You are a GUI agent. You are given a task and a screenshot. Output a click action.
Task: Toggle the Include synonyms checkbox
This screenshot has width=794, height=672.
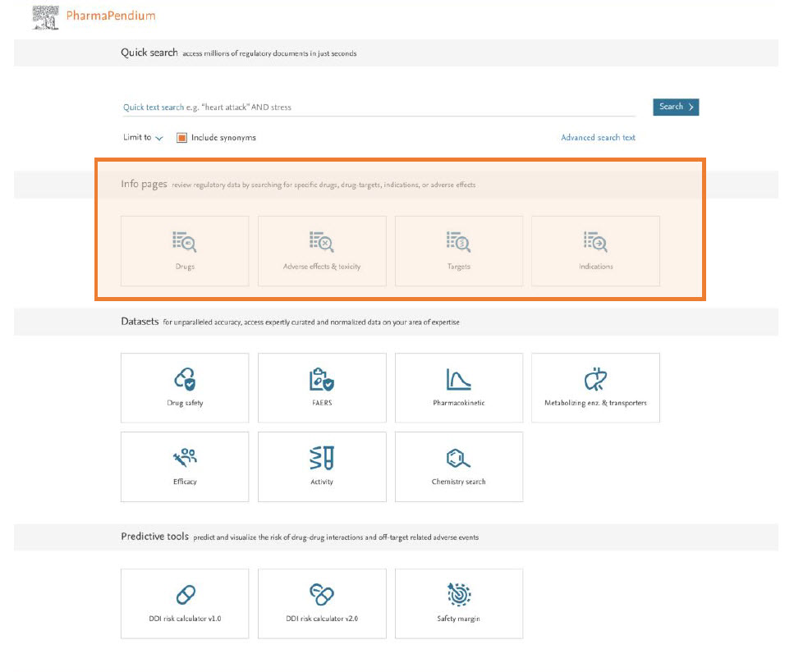[182, 138]
